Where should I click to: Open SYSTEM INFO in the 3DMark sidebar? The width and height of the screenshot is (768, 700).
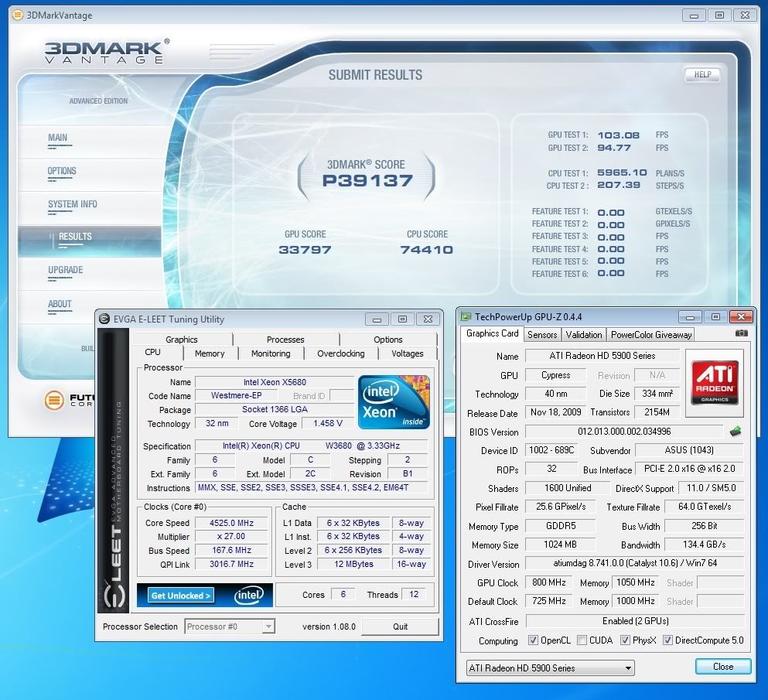(73, 205)
